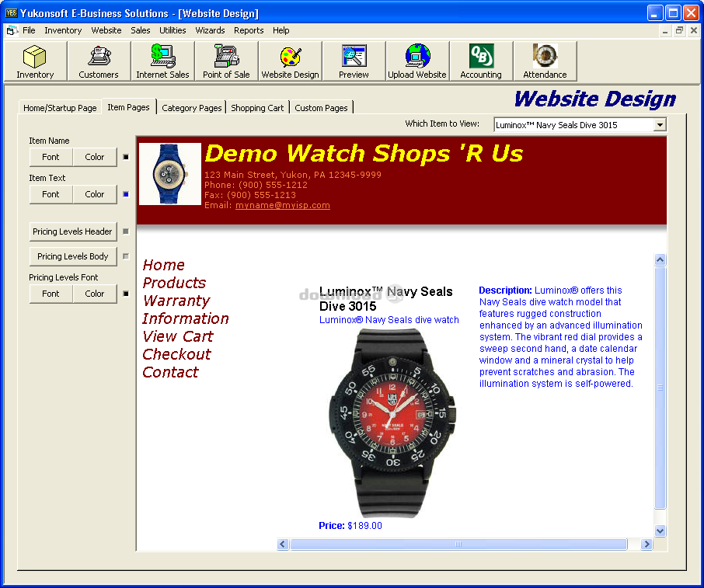Click Color button under Item Name
This screenshot has width=704, height=588.
coord(95,157)
